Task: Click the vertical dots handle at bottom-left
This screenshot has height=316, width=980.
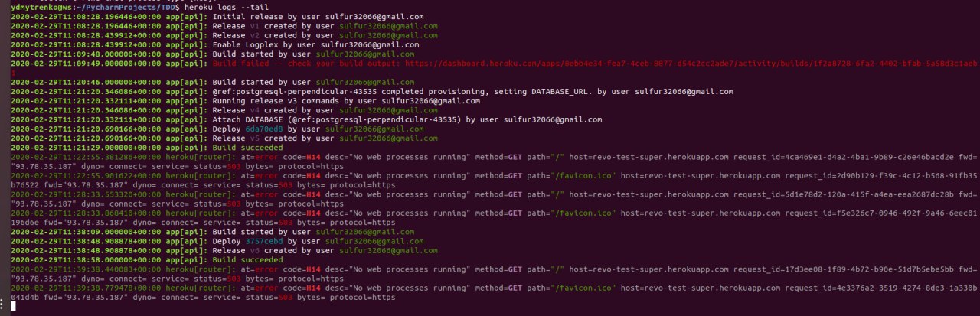Action: 3,304
